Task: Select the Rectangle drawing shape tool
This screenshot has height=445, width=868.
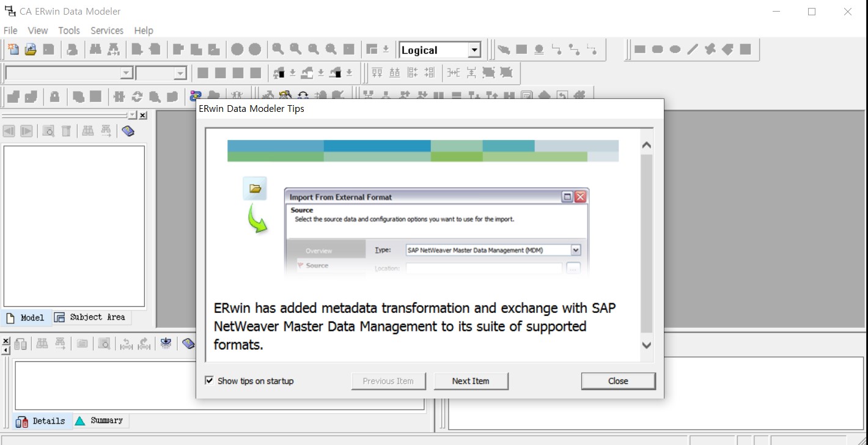Action: tap(640, 50)
